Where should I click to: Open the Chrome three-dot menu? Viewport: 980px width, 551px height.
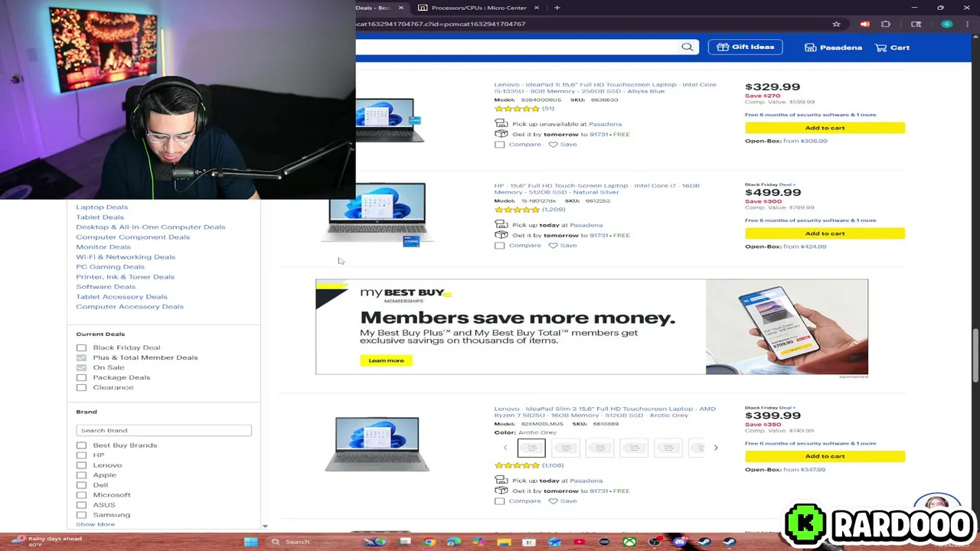tap(966, 24)
